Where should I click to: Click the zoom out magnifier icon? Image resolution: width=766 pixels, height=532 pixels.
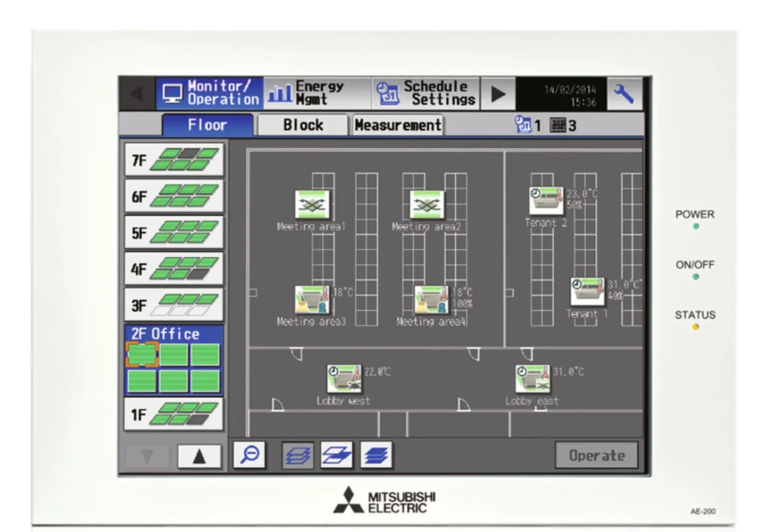click(249, 455)
